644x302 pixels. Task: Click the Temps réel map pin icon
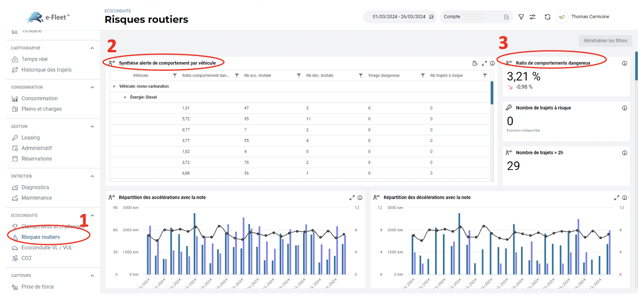click(x=15, y=59)
